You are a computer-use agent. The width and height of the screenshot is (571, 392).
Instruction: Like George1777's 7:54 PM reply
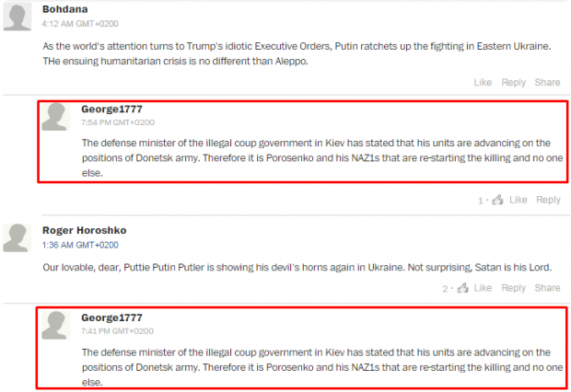point(519,200)
